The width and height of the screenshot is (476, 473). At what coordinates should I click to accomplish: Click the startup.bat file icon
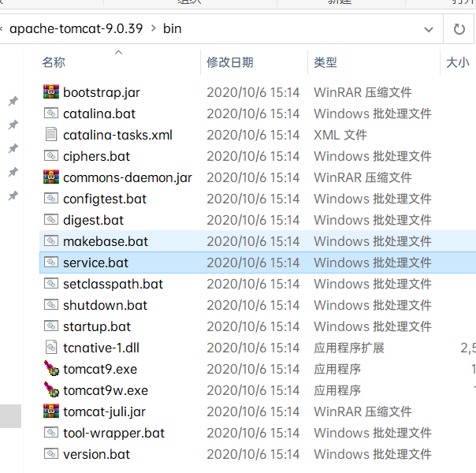point(51,326)
